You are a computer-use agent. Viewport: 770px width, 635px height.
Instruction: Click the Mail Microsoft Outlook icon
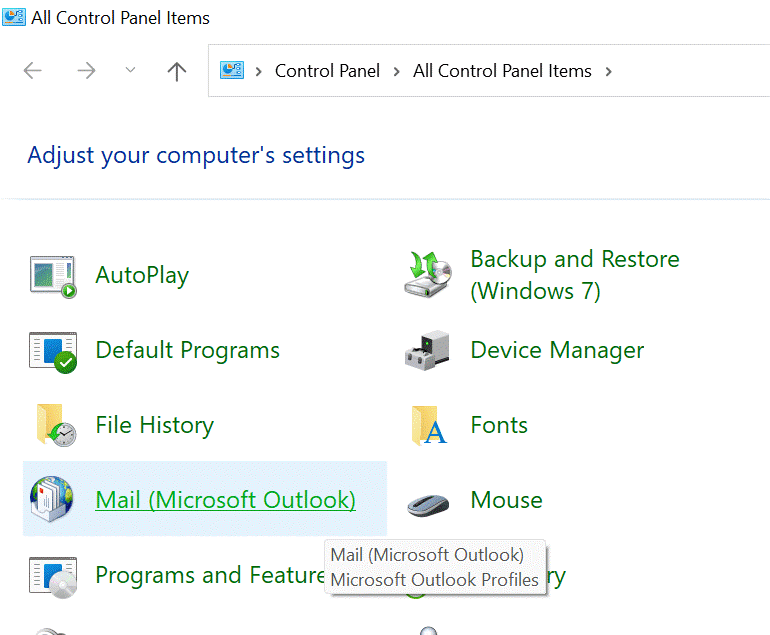pos(53,500)
